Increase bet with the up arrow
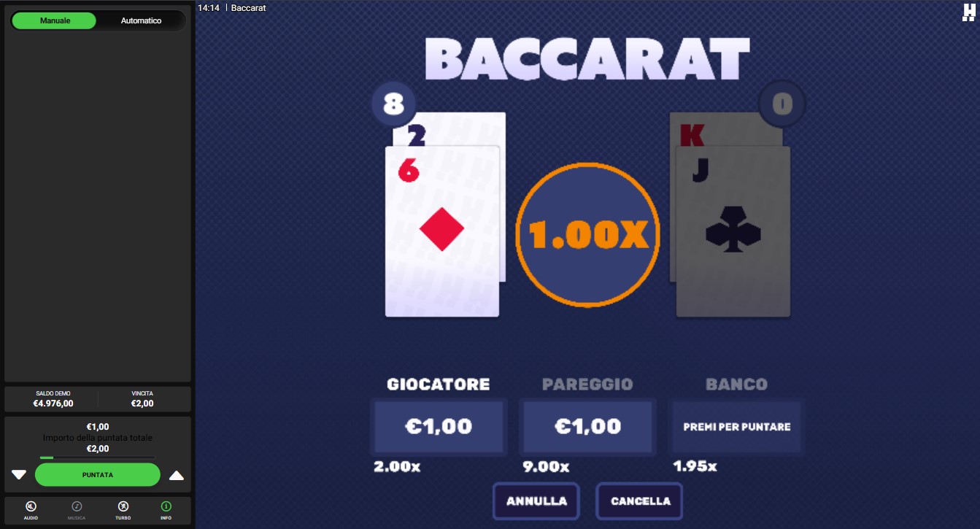 (x=177, y=475)
